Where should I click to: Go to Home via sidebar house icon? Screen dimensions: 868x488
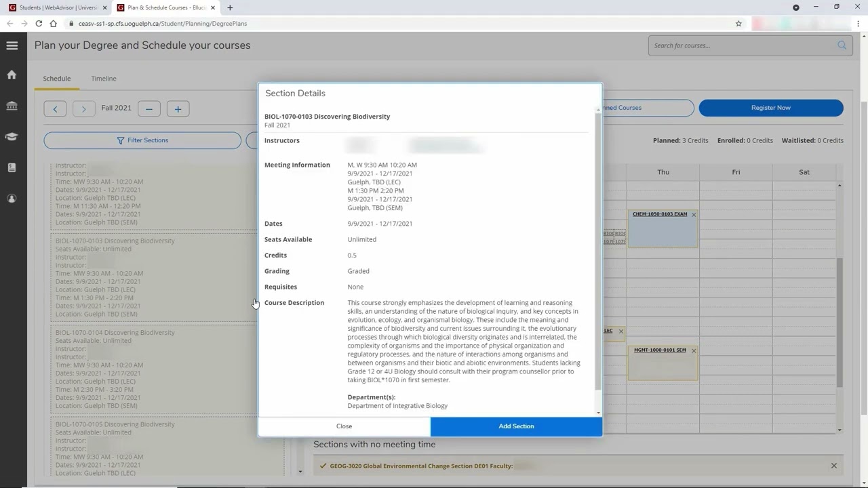point(12,75)
